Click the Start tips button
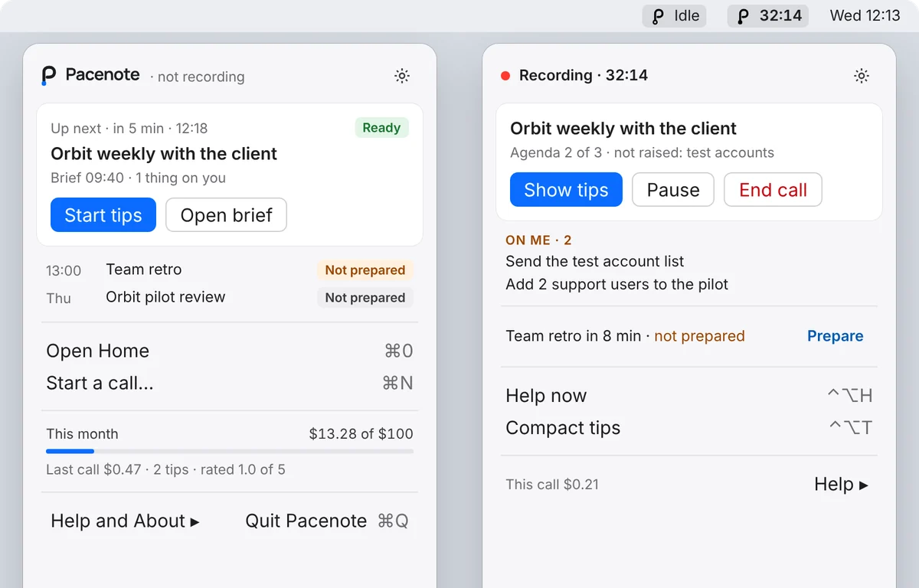Viewport: 919px width, 588px height. point(103,215)
